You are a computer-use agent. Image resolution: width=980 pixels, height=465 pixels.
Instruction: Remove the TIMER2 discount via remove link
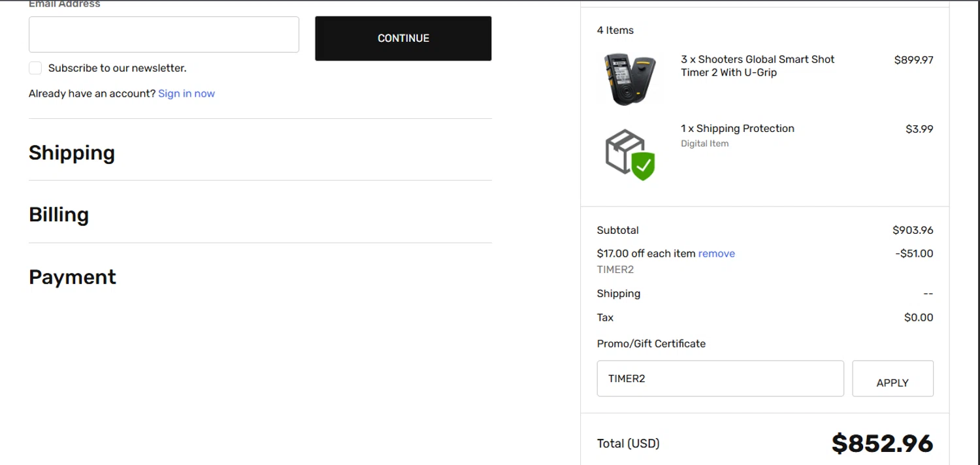click(716, 253)
